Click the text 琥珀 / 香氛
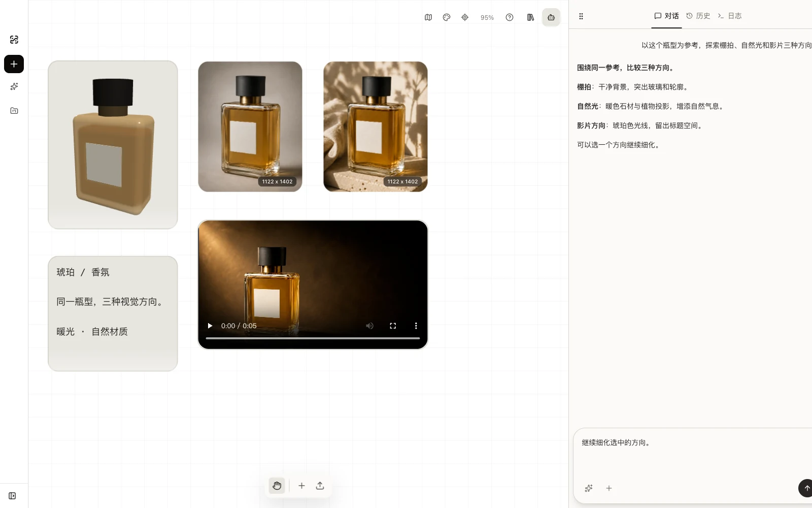This screenshot has width=812, height=508. pyautogui.click(x=83, y=272)
